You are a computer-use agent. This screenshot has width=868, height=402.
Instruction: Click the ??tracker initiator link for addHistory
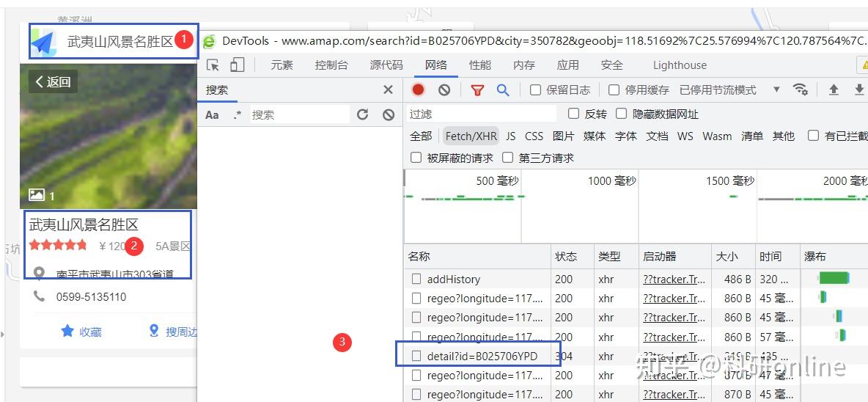[x=674, y=279]
